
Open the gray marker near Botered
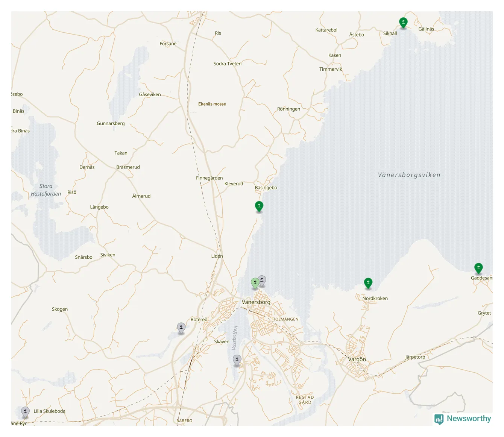[181, 328]
